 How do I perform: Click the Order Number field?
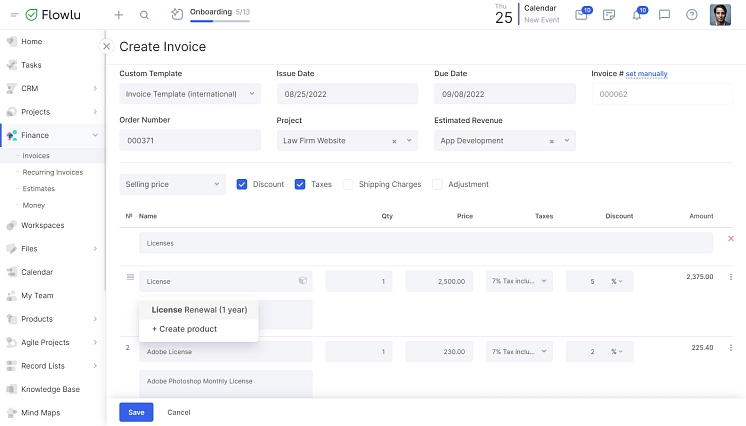[x=190, y=140]
